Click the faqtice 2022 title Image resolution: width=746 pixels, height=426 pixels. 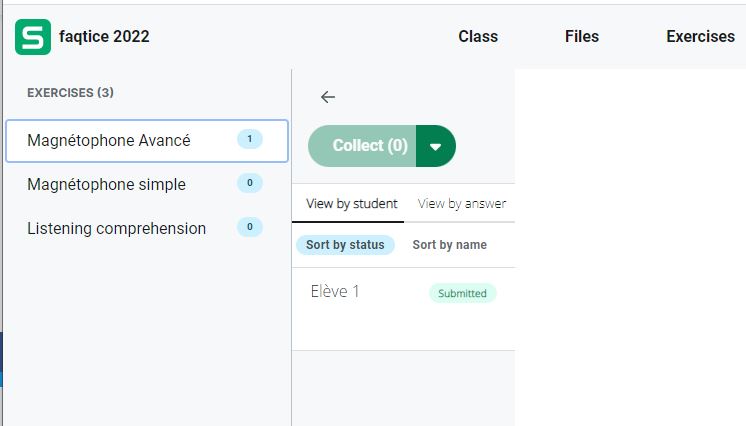tap(104, 37)
